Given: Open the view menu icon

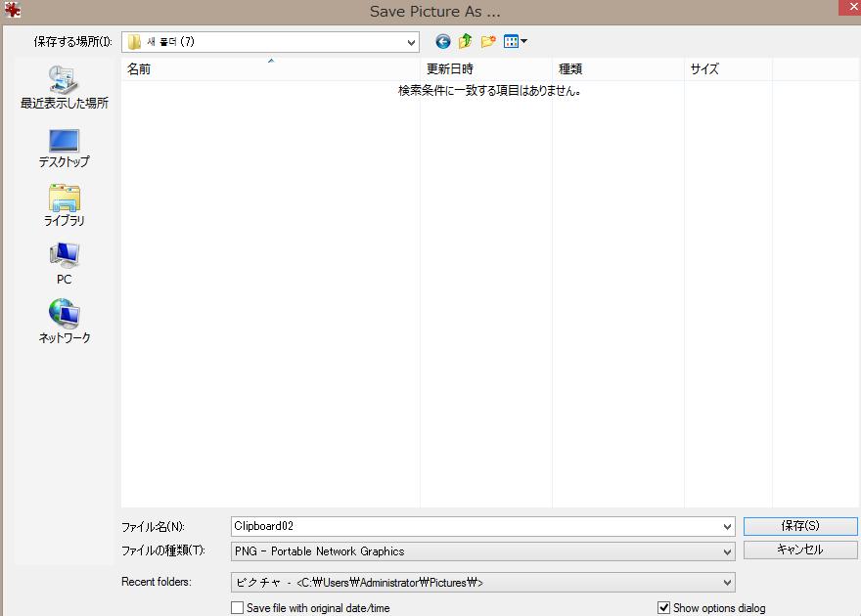Looking at the screenshot, I should click(x=515, y=41).
